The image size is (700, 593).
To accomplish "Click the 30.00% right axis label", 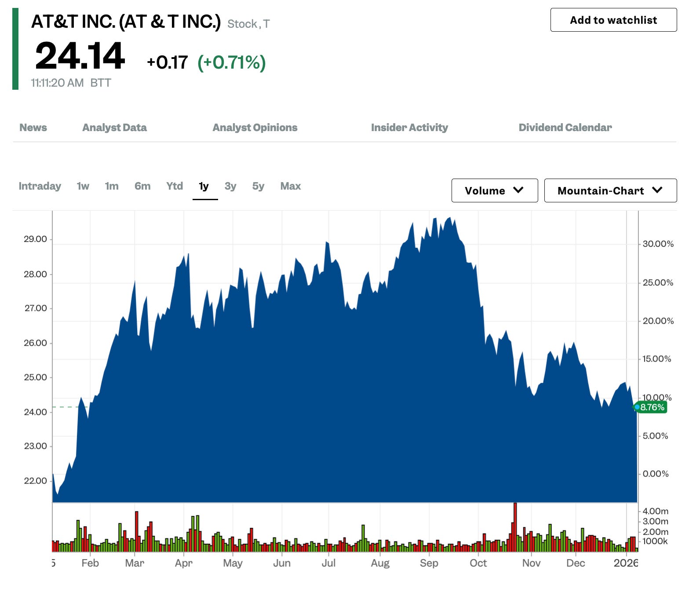I will tap(658, 244).
